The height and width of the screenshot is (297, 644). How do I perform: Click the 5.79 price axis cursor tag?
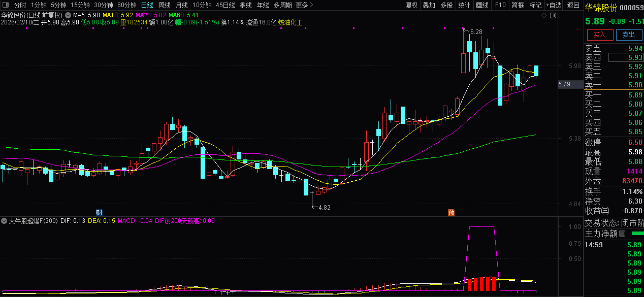(x=570, y=84)
